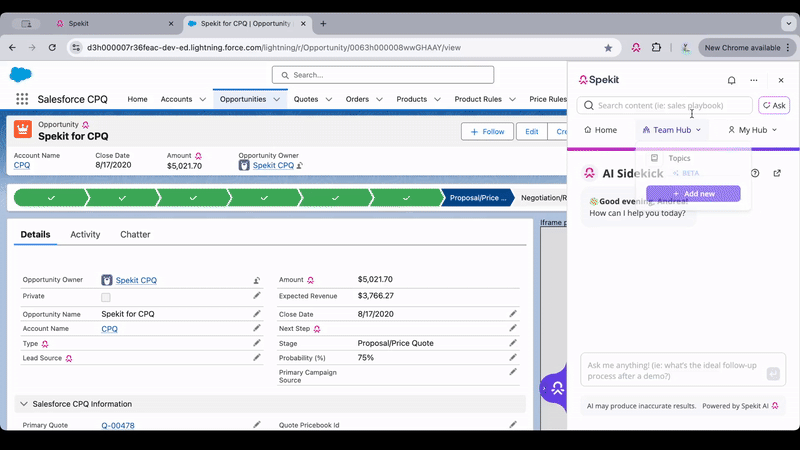Click the Add new button
The width and height of the screenshot is (800, 450).
coord(693,194)
